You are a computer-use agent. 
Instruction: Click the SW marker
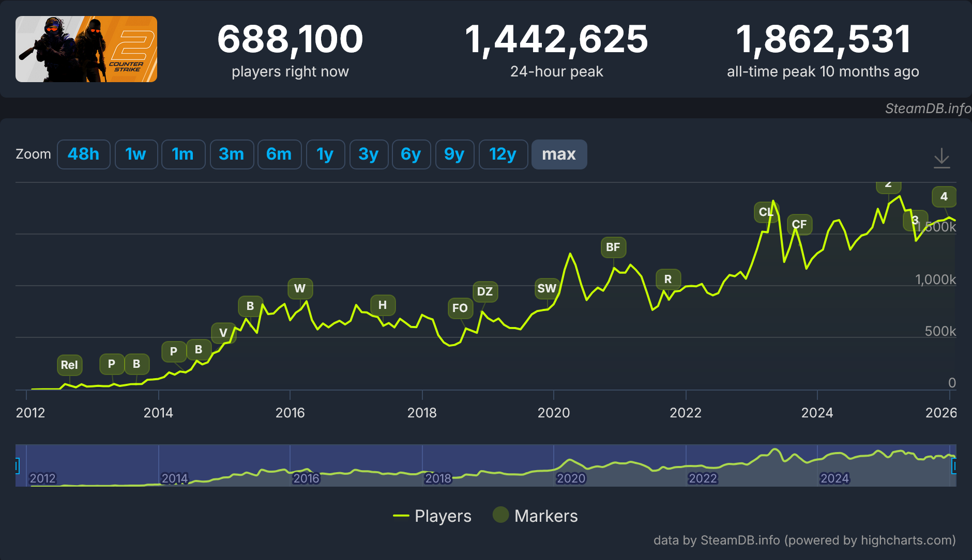click(x=547, y=288)
